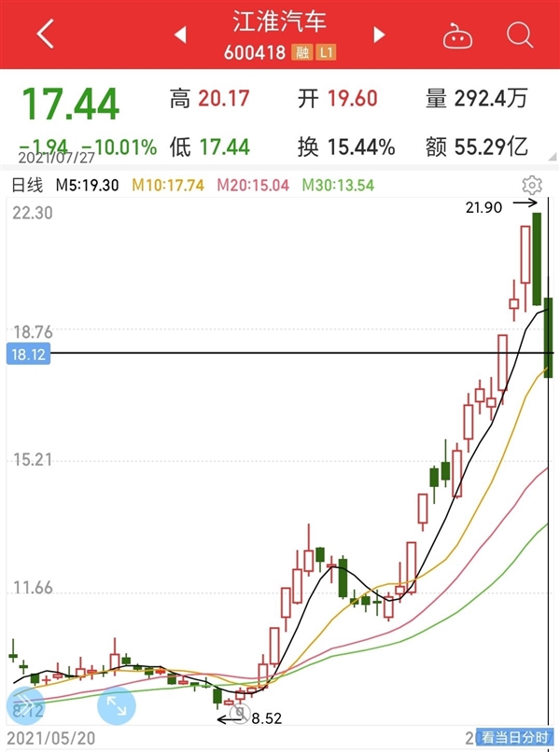The width and height of the screenshot is (560, 752).
Task: Tap the 融 margin badge
Action: click(x=302, y=53)
